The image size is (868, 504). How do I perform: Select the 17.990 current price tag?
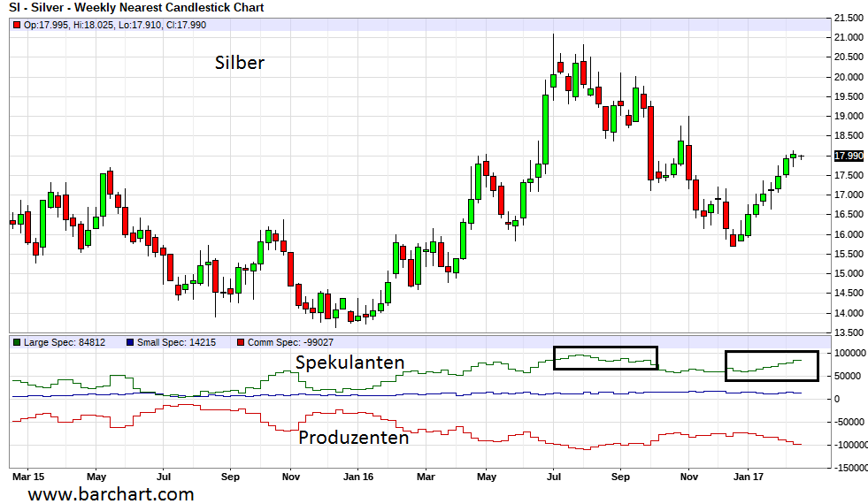pyautogui.click(x=849, y=156)
